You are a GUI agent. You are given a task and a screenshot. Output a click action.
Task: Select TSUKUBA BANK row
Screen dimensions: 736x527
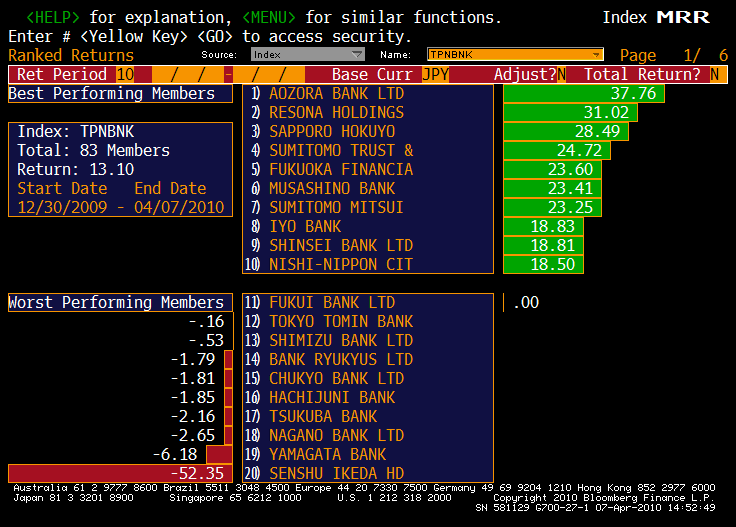coord(368,417)
